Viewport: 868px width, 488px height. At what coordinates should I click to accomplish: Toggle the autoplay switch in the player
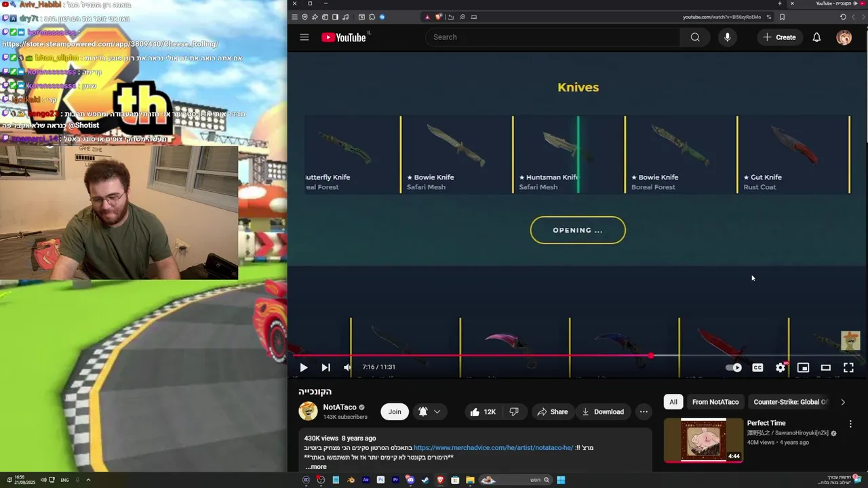pos(734,367)
